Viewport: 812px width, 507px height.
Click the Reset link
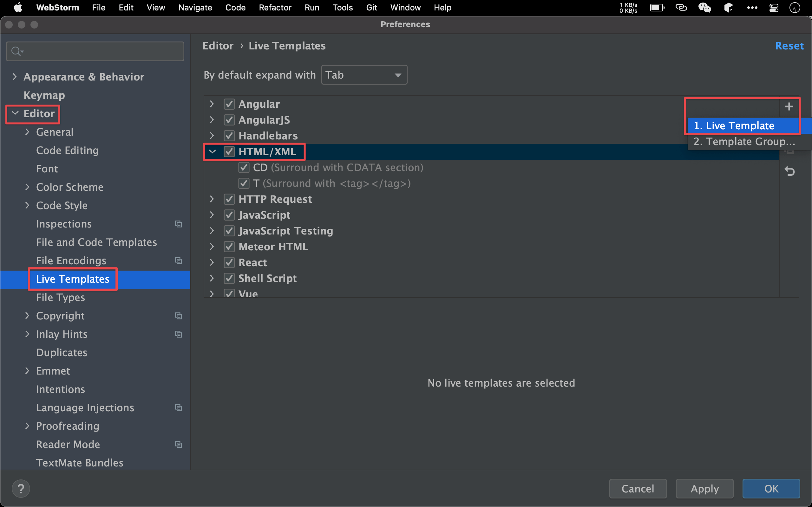pyautogui.click(x=789, y=46)
